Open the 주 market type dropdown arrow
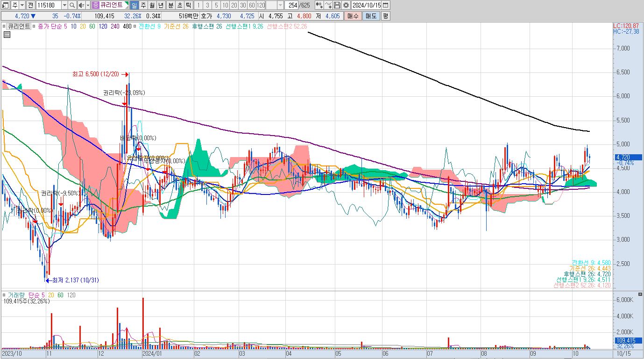 click(x=22, y=5)
